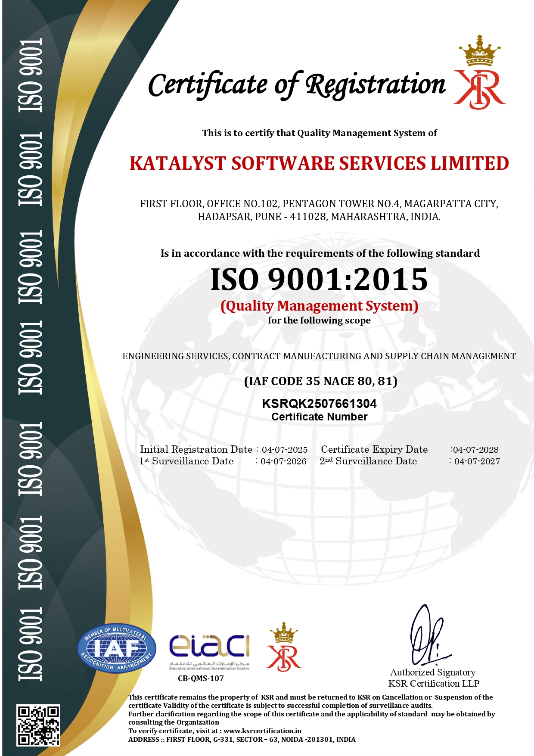Click the EIAC accreditation logo
Viewport: 534px width, 756px height.
(209, 652)
